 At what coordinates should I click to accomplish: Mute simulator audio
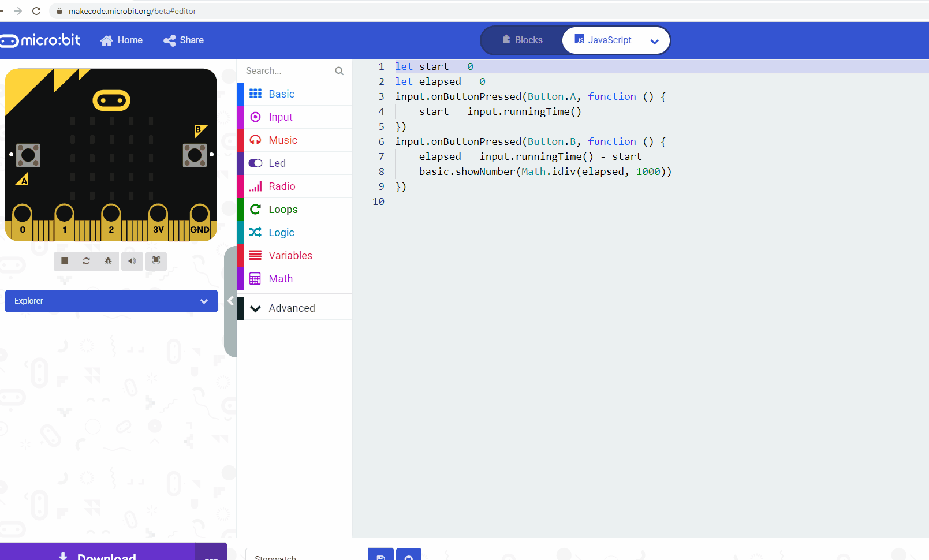(x=132, y=261)
